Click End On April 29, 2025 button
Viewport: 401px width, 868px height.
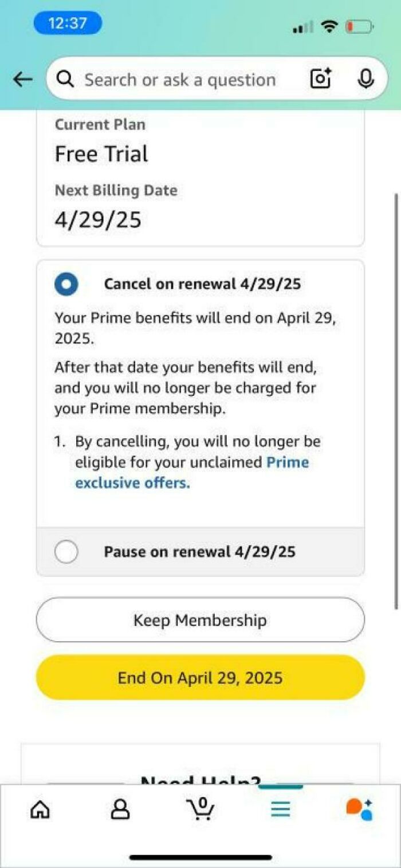200,678
